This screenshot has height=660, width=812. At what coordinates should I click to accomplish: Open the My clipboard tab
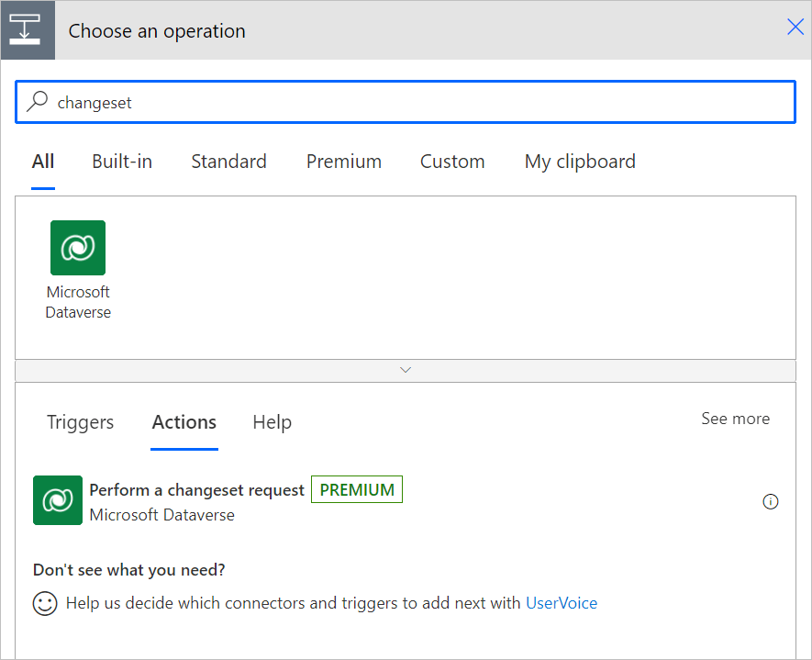(x=580, y=162)
